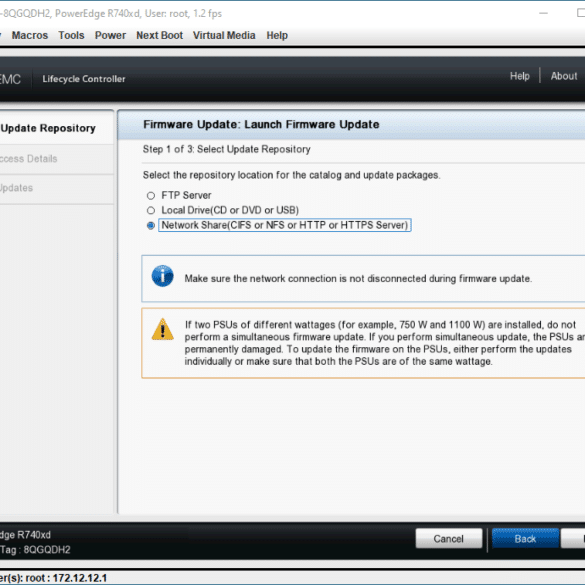
Task: Click 'Select the repository location' instruction text
Action: click(x=291, y=175)
